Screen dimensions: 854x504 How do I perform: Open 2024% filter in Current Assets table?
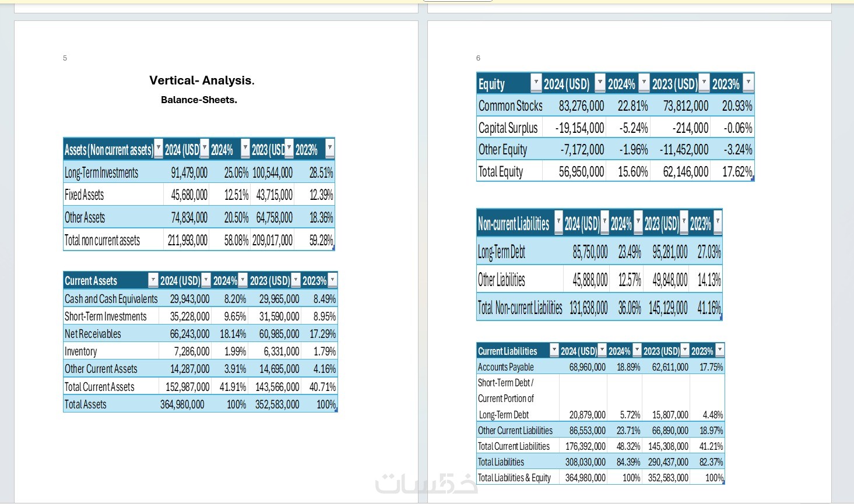(x=243, y=280)
